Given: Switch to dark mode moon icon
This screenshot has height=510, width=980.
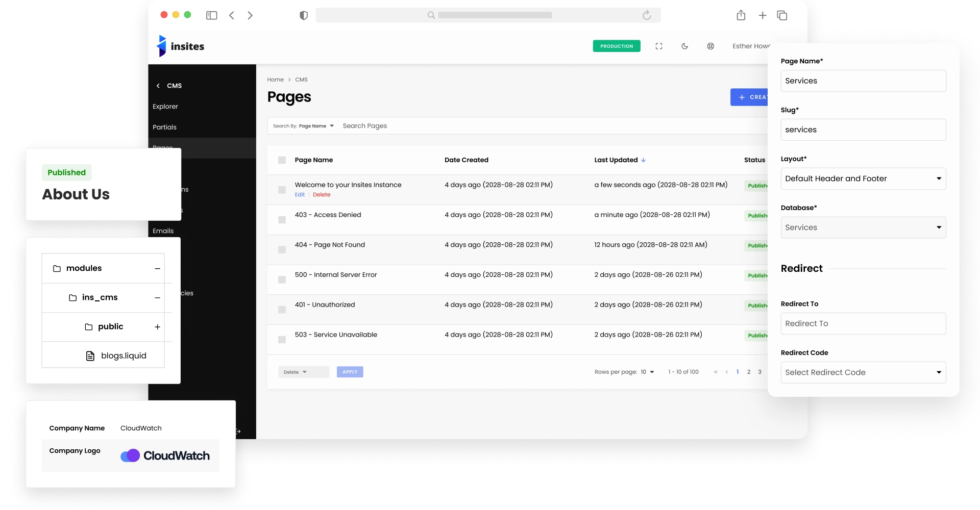Looking at the screenshot, I should [x=685, y=46].
